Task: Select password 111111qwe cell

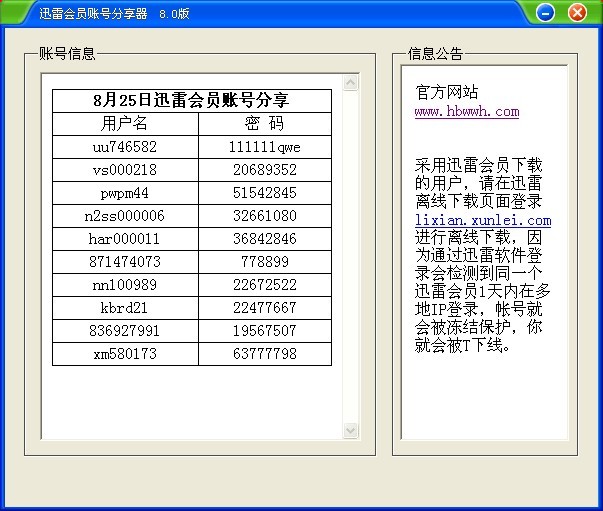Action: (x=265, y=147)
